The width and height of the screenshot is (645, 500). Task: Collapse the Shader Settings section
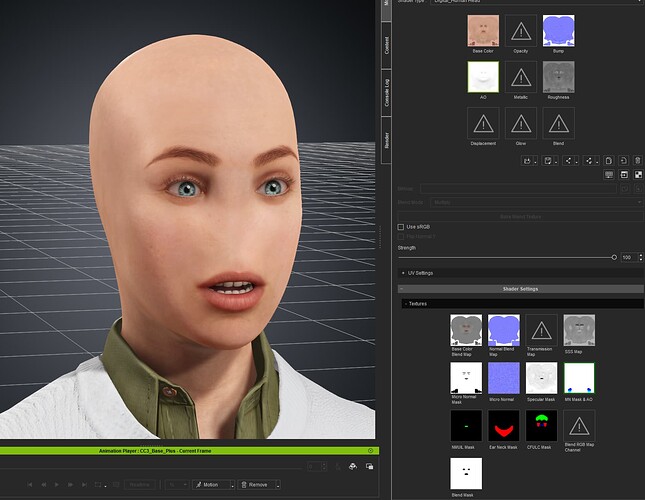pyautogui.click(x=520, y=289)
